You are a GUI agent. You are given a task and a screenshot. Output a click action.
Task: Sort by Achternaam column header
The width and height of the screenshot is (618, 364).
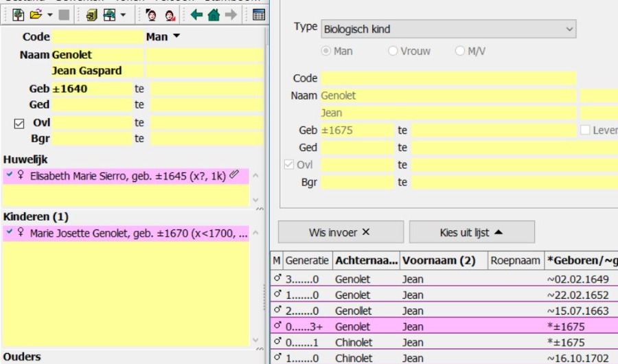[x=365, y=261]
